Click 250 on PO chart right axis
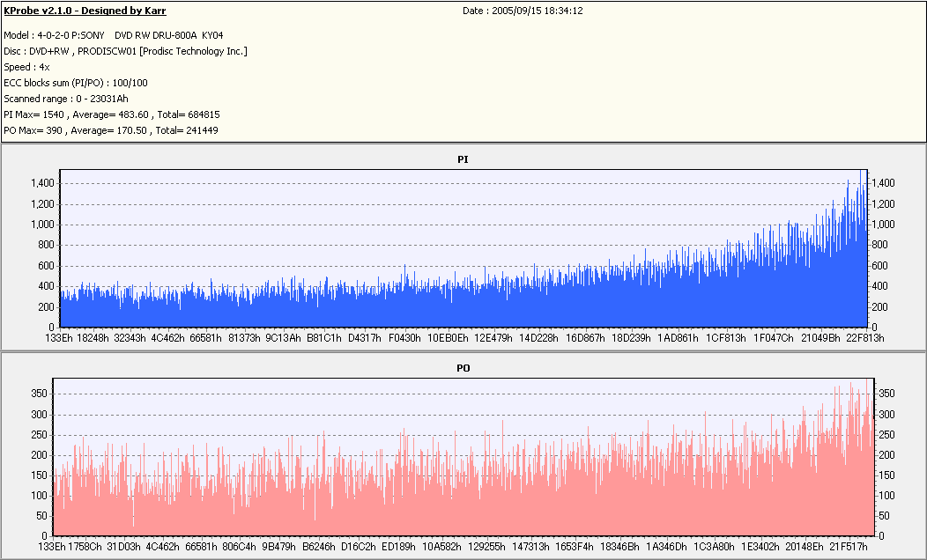The image size is (927, 560). pyautogui.click(x=886, y=435)
